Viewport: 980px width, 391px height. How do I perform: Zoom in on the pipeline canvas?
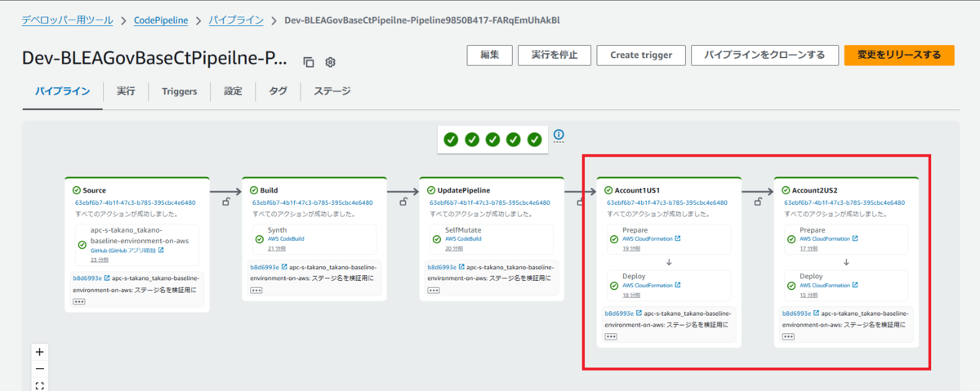coord(40,352)
